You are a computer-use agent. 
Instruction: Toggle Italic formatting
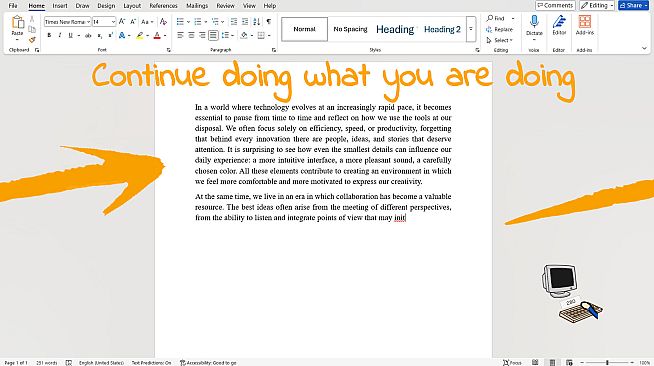pos(60,35)
